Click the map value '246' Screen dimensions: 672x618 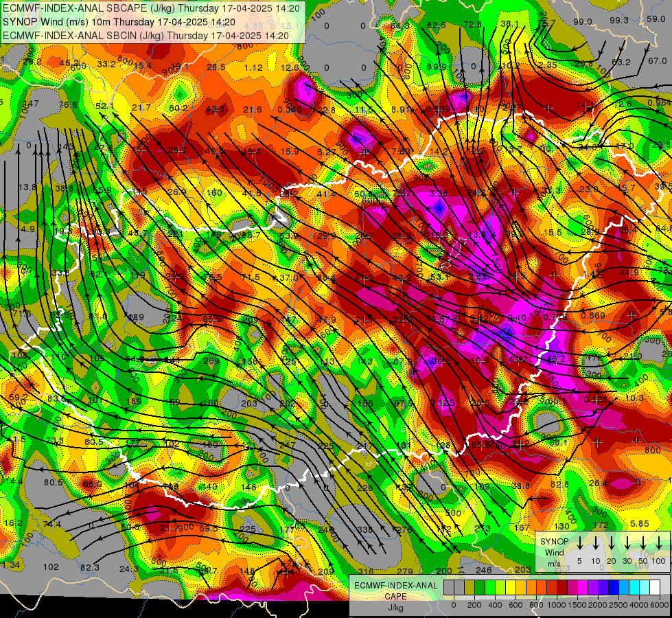(x=483, y=570)
